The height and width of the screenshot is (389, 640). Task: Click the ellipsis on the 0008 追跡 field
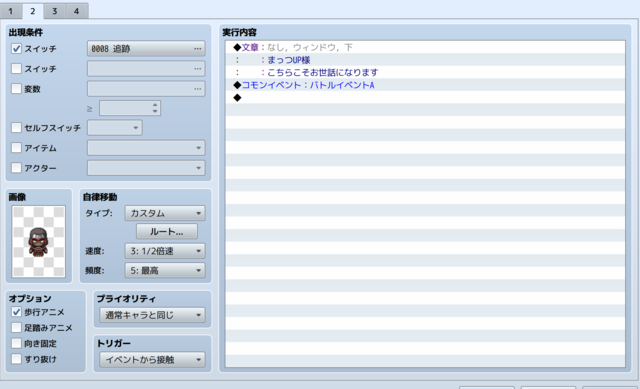(x=198, y=49)
